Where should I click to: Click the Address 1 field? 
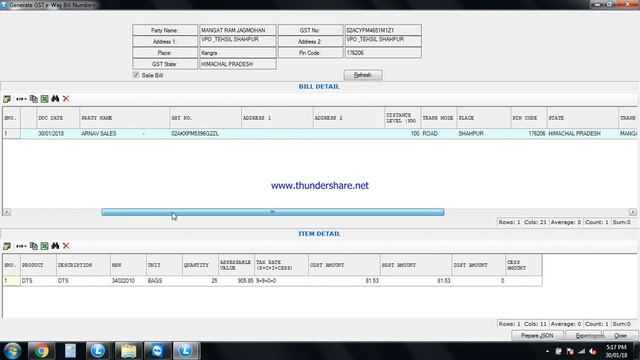[238, 41]
